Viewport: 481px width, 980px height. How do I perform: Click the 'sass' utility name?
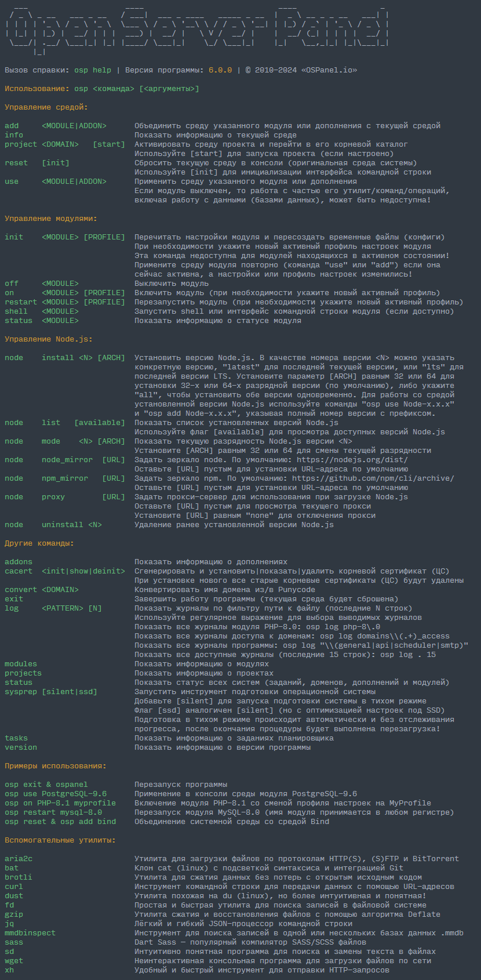point(14,942)
